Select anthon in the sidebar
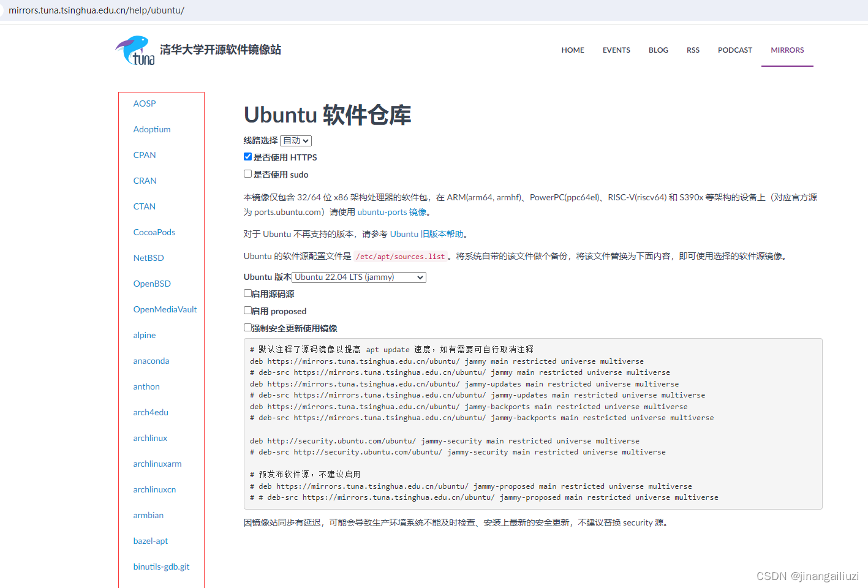868x588 pixels. click(146, 386)
